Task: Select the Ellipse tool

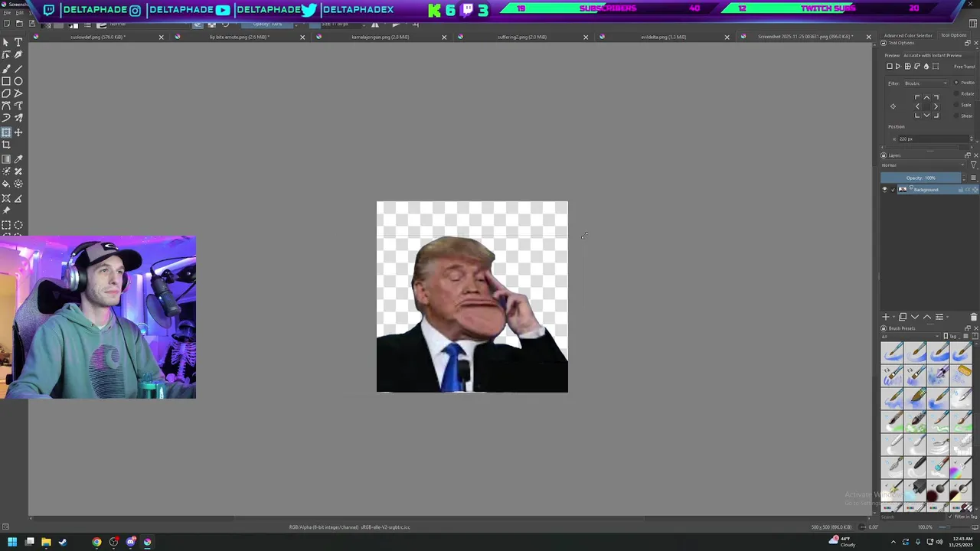Action: tap(18, 81)
